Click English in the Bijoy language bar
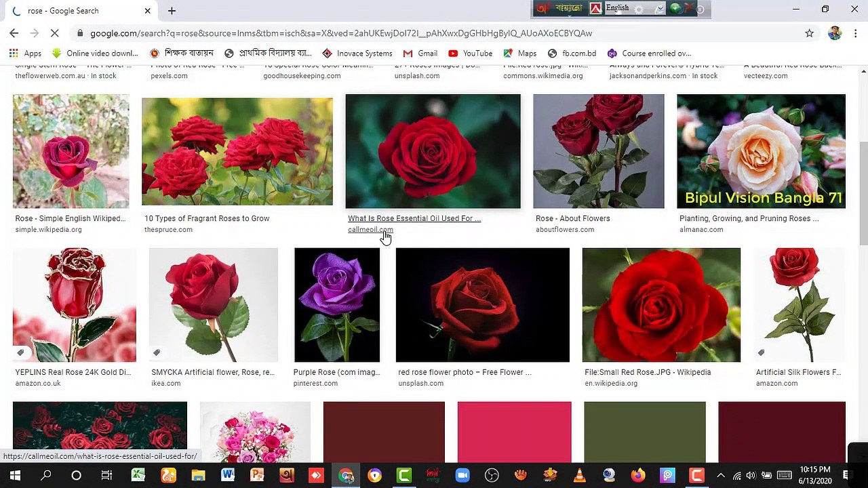Image resolution: width=868 pixels, height=488 pixels. pos(617,8)
